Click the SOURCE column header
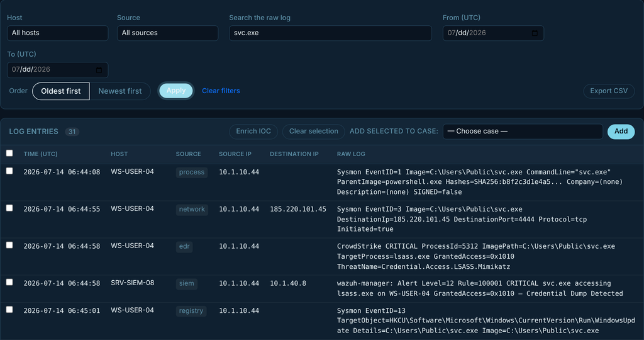 tap(189, 154)
